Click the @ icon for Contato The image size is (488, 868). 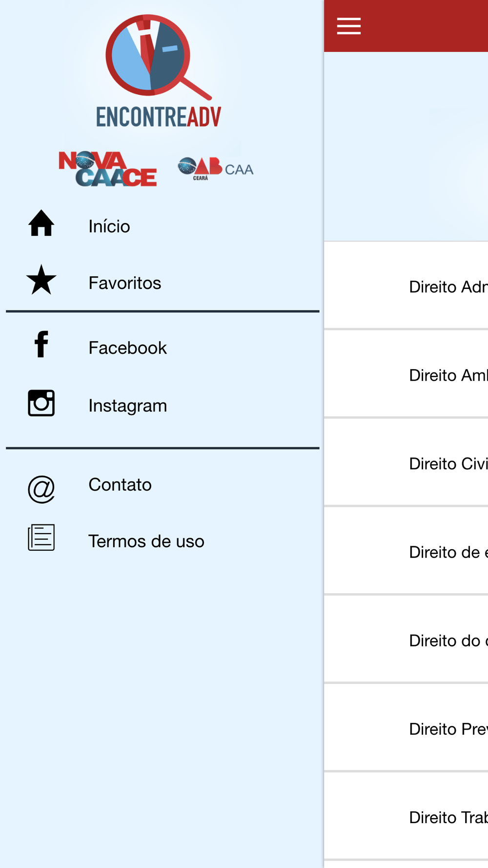pos(41,489)
